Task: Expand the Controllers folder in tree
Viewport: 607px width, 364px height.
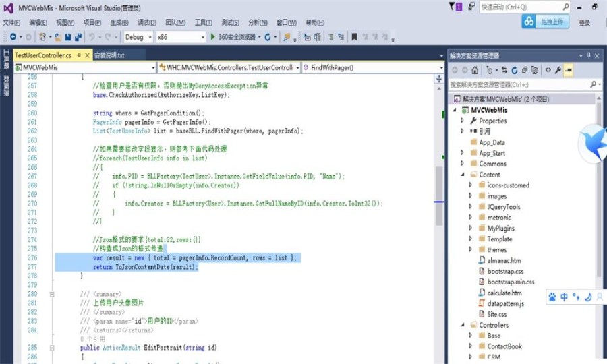Action: click(x=463, y=325)
